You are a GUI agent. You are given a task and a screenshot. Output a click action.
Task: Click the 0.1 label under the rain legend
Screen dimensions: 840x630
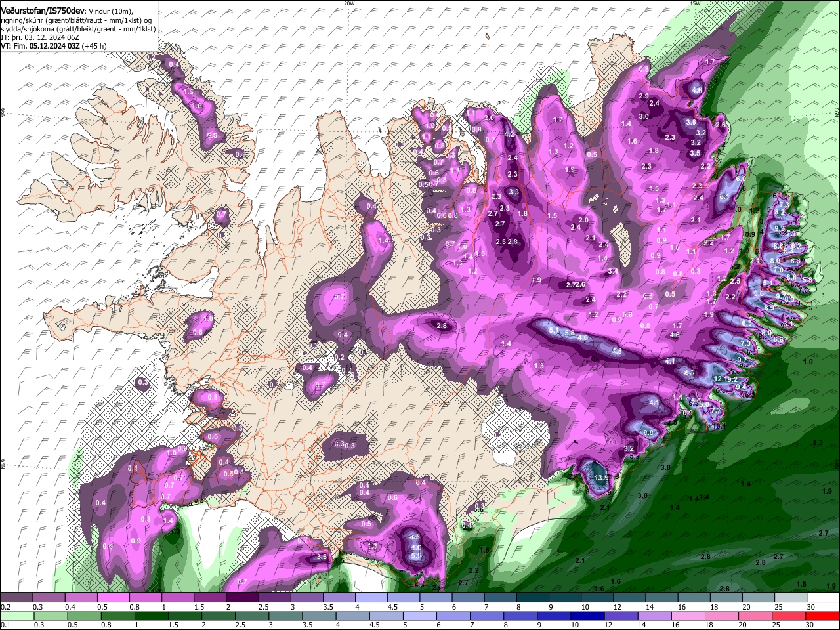coord(5,625)
